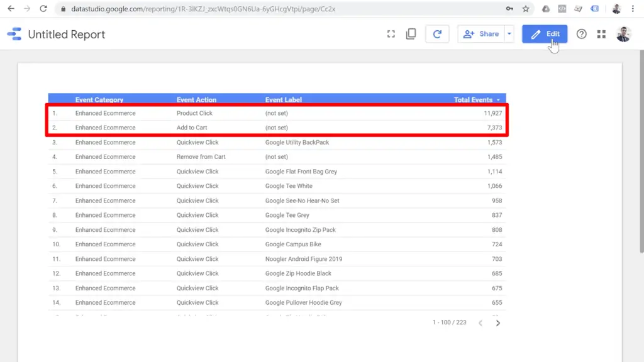This screenshot has height=362, width=644.
Task: Click the Share button
Action: tap(486, 34)
